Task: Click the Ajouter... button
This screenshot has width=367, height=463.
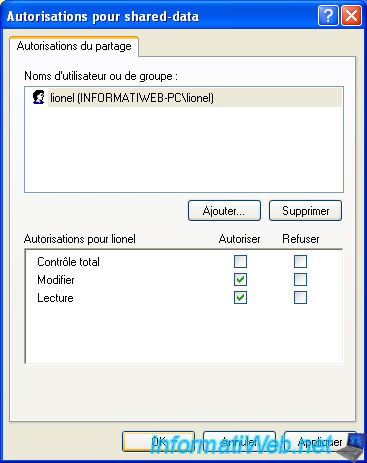Action: click(x=224, y=211)
